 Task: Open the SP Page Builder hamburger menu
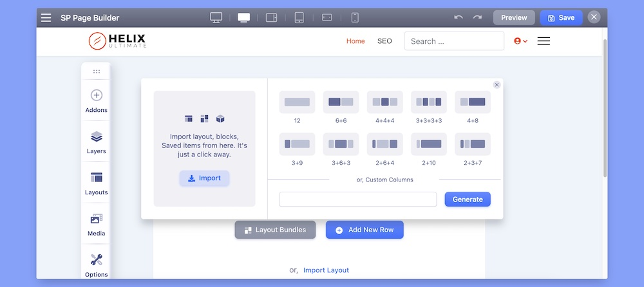[x=46, y=18]
